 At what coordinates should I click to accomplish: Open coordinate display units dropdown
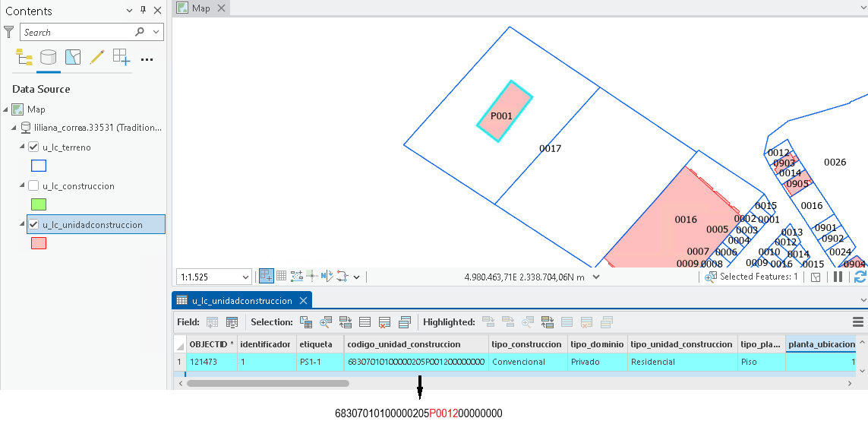coord(596,277)
